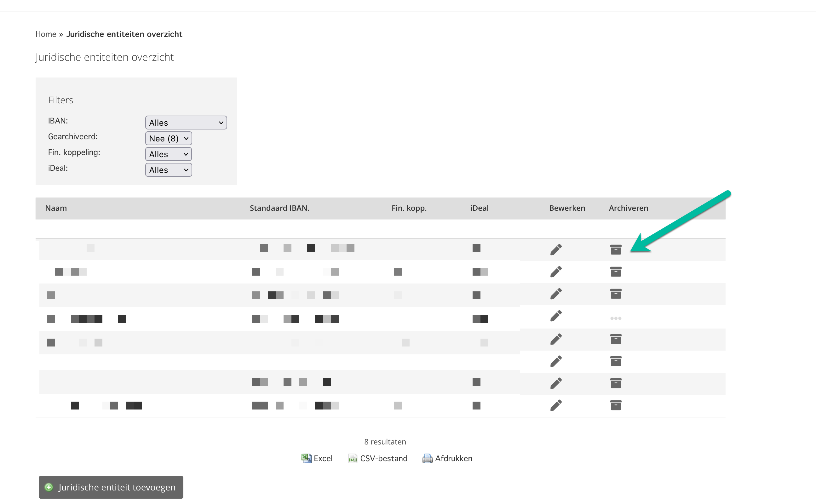Screen dimensions: 816x504
Task: Edit the second row entity via pencil
Action: (556, 272)
